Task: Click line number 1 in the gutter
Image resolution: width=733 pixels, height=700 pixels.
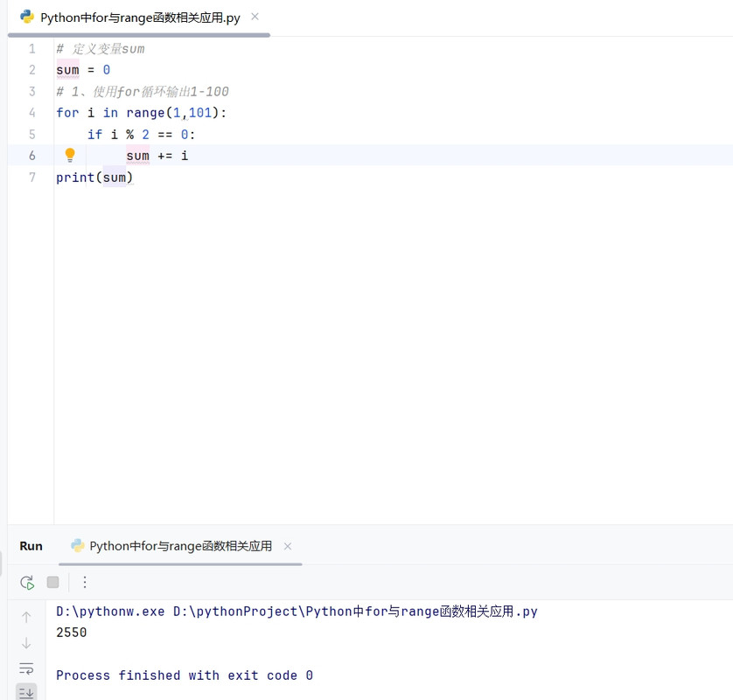Action: 31,49
